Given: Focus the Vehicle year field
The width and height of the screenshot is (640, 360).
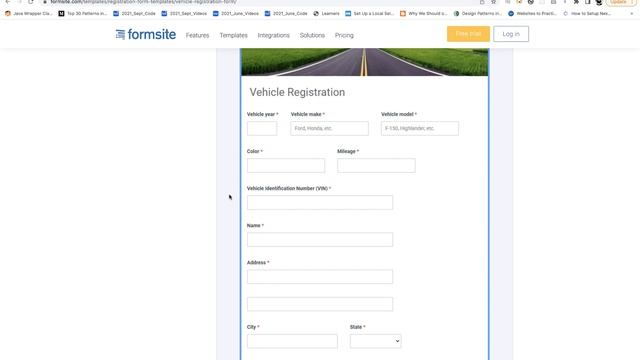Looking at the screenshot, I should (x=262, y=129).
